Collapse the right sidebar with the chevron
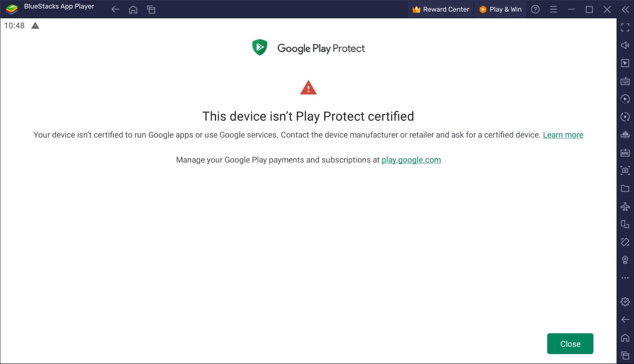Image resolution: width=634 pixels, height=364 pixels. 625,9
